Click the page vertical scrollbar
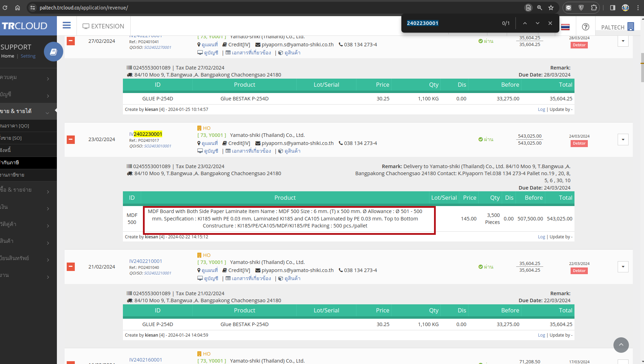Viewport: 644px width, 364px height. [x=642, y=68]
